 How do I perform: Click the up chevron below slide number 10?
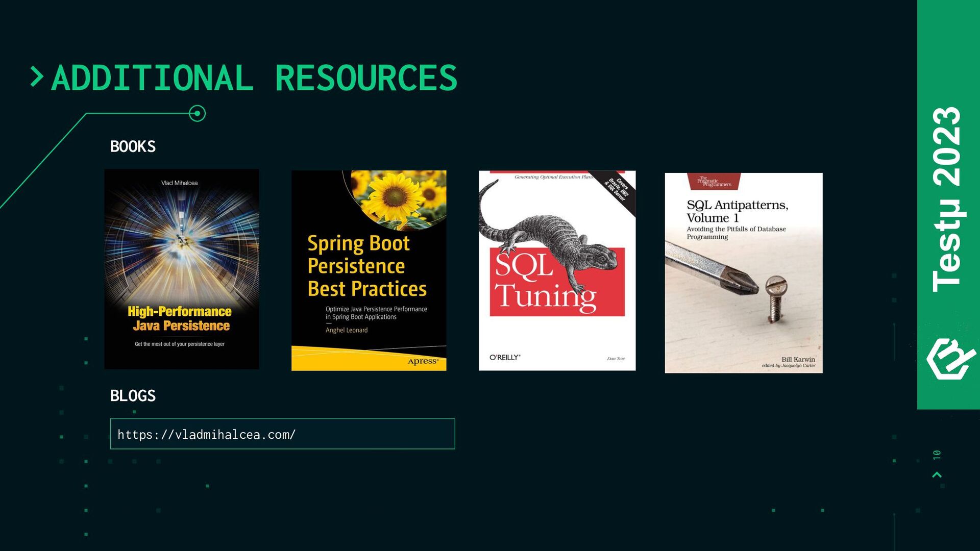click(937, 475)
